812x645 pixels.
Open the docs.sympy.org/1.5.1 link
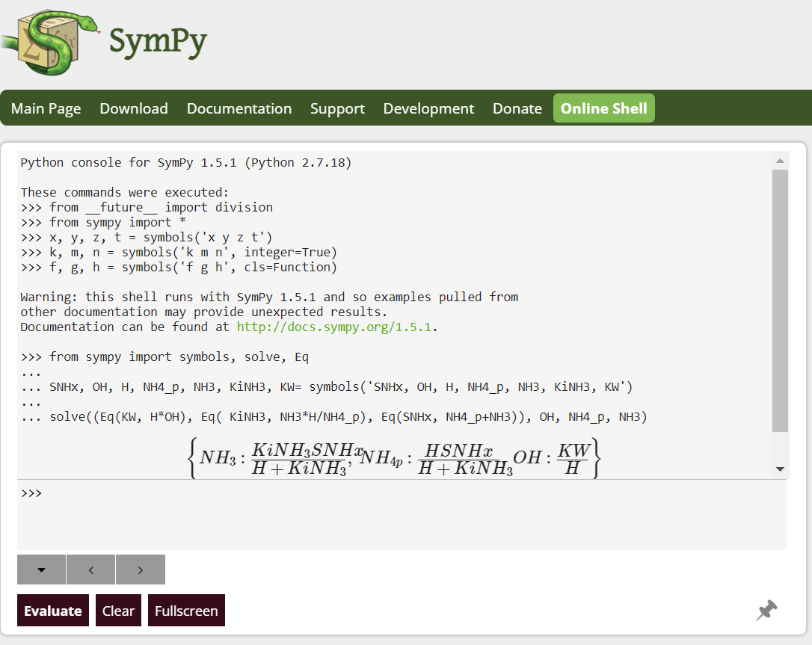[x=333, y=327]
